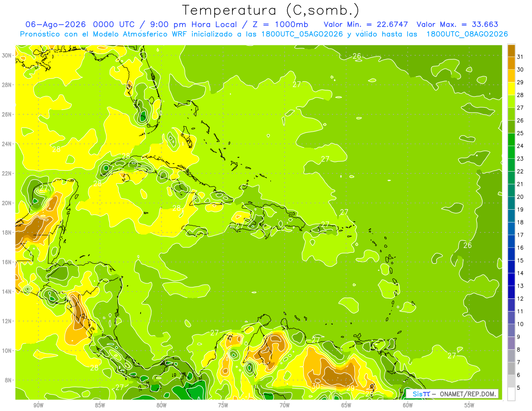Viewport: 532px width, 411px height.
Task: Click the latitude axis label '30N'
Action: 6,55
